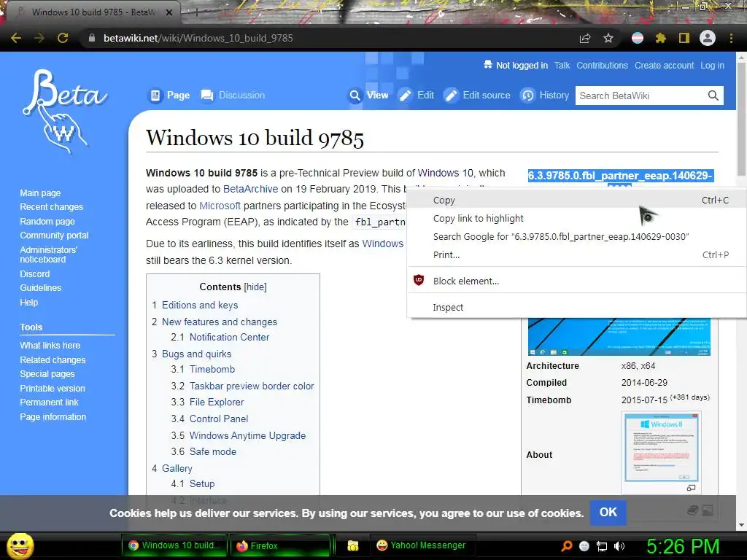The width and height of the screenshot is (747, 560).
Task: Click Create account link
Action: point(664,66)
